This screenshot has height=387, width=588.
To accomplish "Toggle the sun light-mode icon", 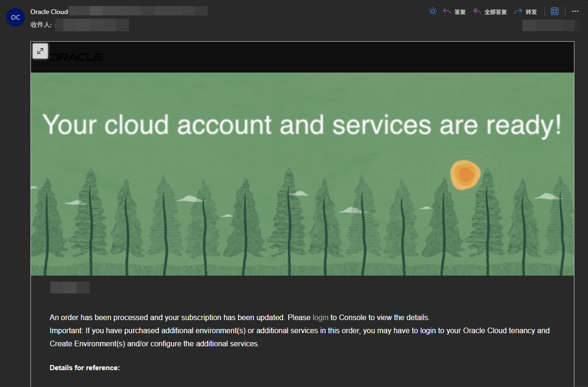I will (432, 11).
